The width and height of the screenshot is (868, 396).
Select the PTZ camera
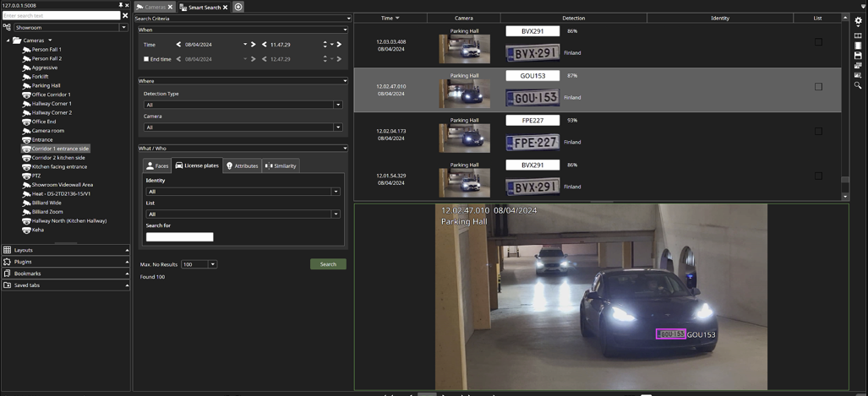click(x=38, y=176)
